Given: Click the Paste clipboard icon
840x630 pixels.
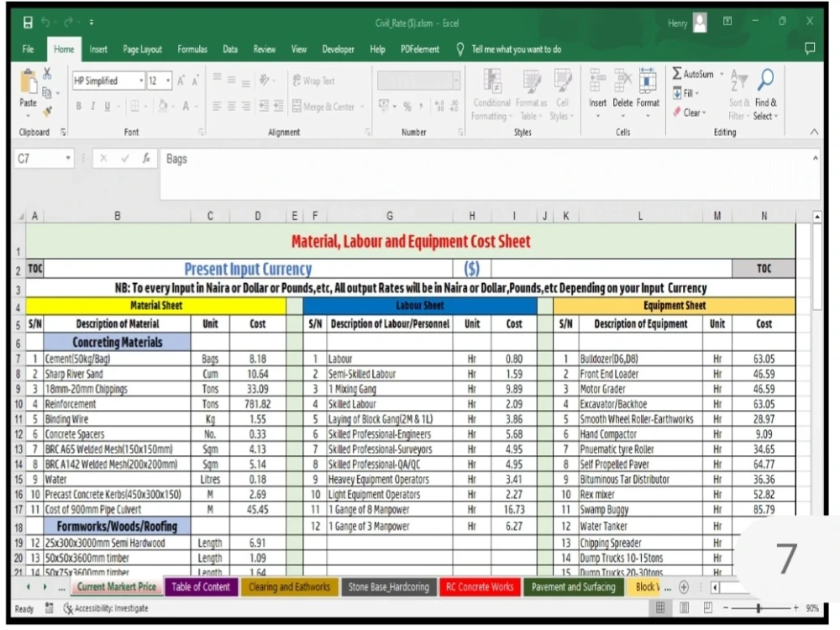Looking at the screenshot, I should tap(29, 82).
